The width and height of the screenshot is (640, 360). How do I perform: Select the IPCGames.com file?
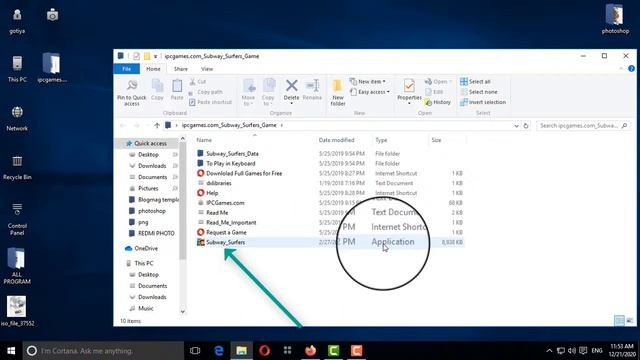click(225, 202)
